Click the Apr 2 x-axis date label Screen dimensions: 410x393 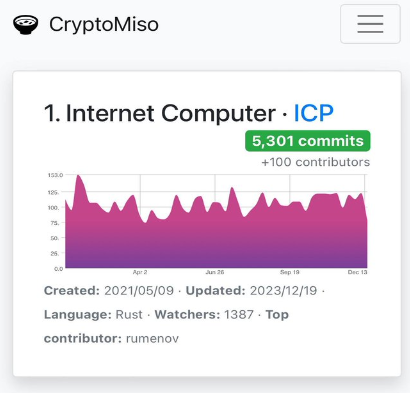point(140,272)
